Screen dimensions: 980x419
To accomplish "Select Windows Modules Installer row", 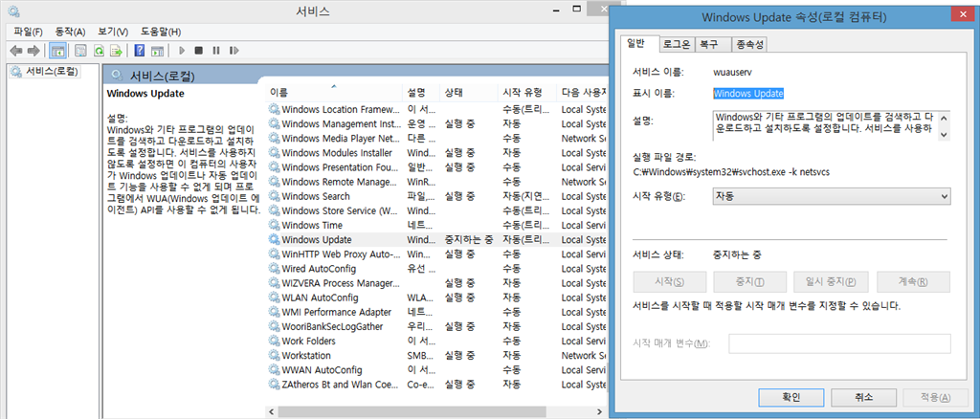I will pyautogui.click(x=437, y=153).
